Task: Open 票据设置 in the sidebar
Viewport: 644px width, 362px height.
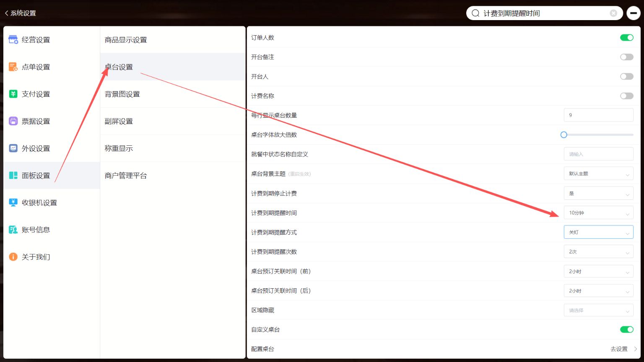Action: tap(52, 121)
